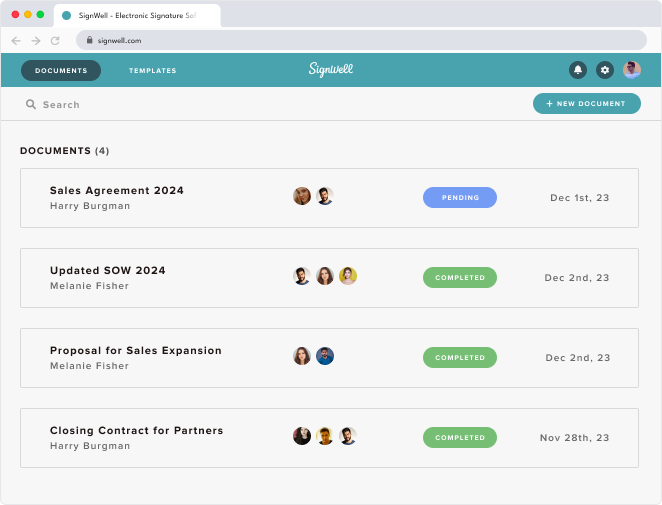Click the New Document button

[x=586, y=104]
